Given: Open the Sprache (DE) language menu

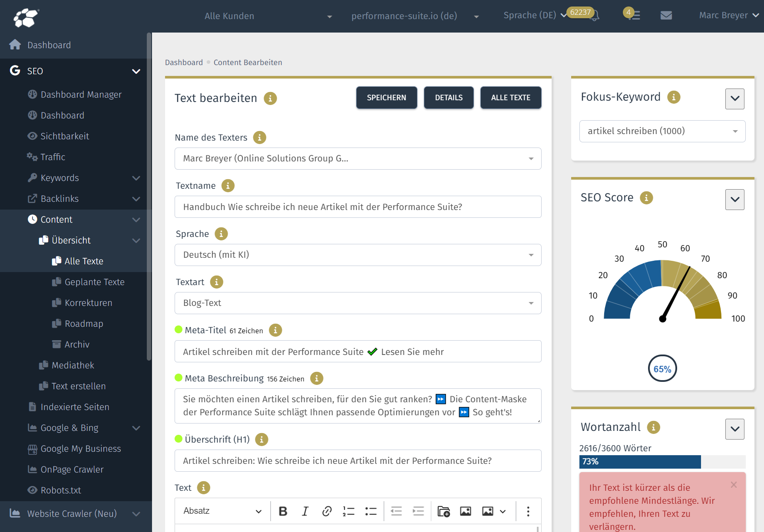Looking at the screenshot, I should tap(535, 15).
